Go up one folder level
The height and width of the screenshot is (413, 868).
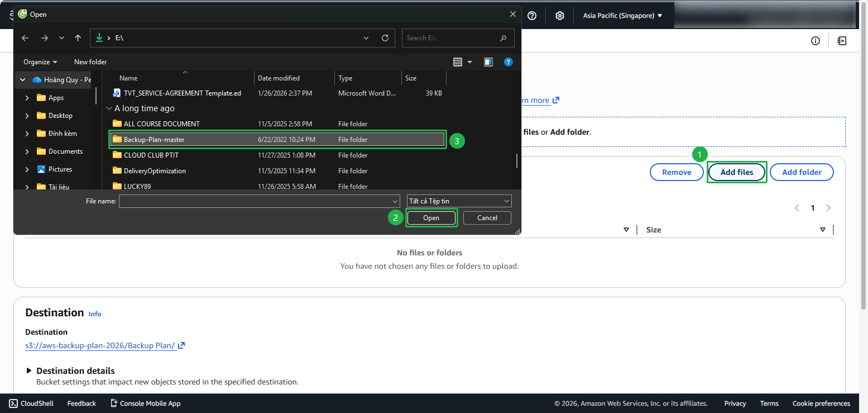pyautogui.click(x=78, y=38)
